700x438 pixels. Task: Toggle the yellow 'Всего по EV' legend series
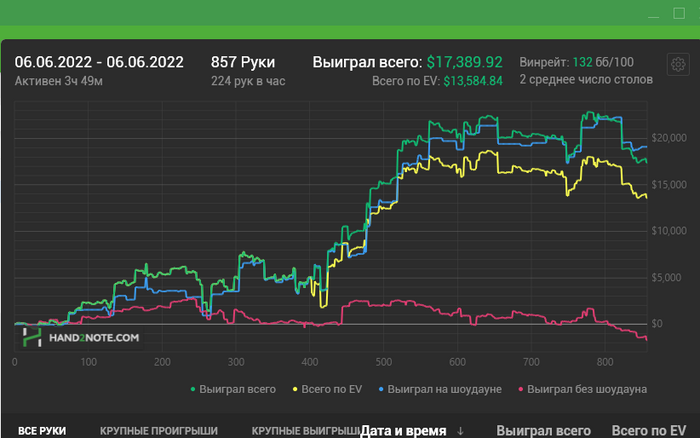[x=327, y=389]
